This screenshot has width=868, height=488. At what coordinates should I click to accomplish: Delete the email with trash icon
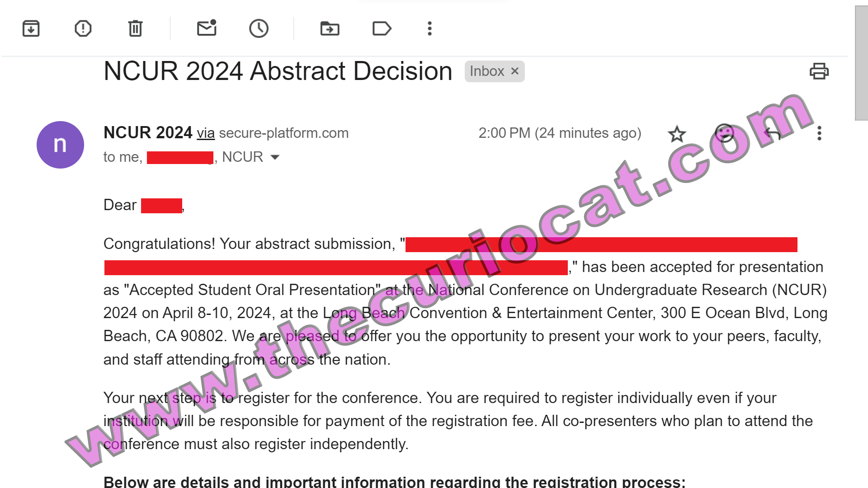click(135, 28)
